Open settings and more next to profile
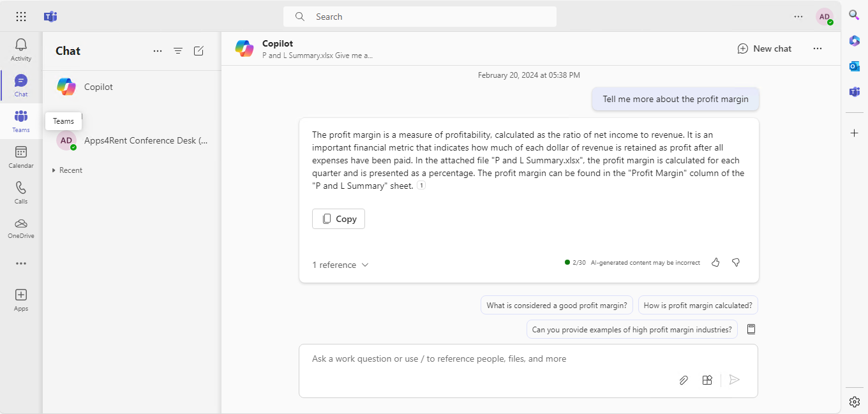Screen dimensions: 868x414 (x=798, y=17)
